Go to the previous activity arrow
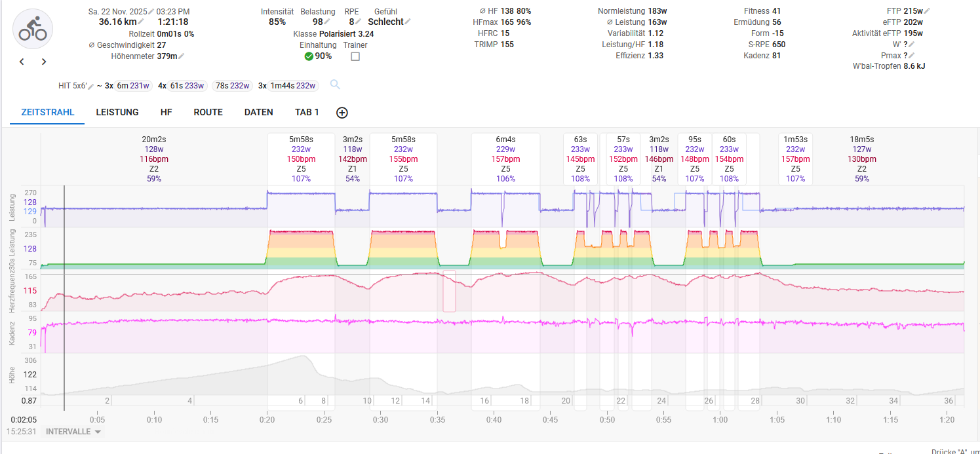980x454 pixels. (x=22, y=62)
